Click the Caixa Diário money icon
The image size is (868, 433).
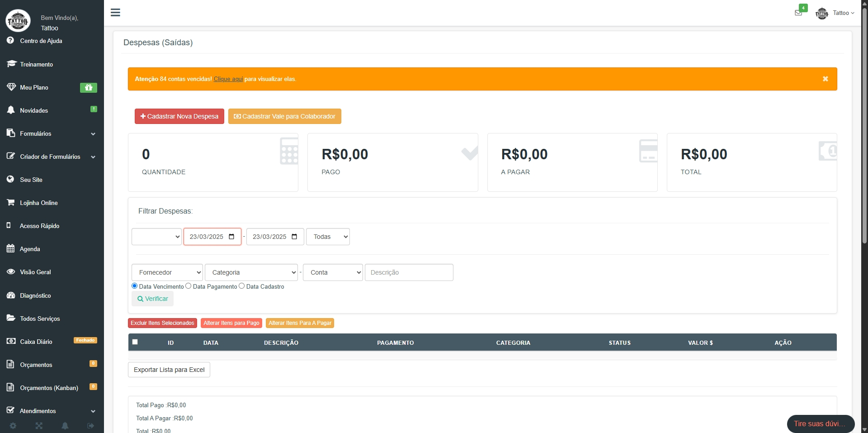pos(11,341)
